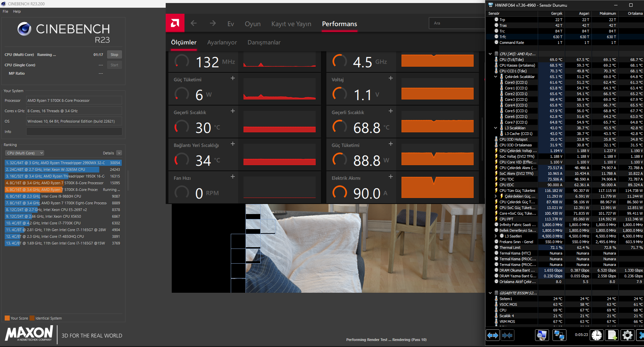The width and height of the screenshot is (644, 347).
Task: Collapse the CPU [#0] AMD Ryzen sensor group
Action: coord(490,54)
